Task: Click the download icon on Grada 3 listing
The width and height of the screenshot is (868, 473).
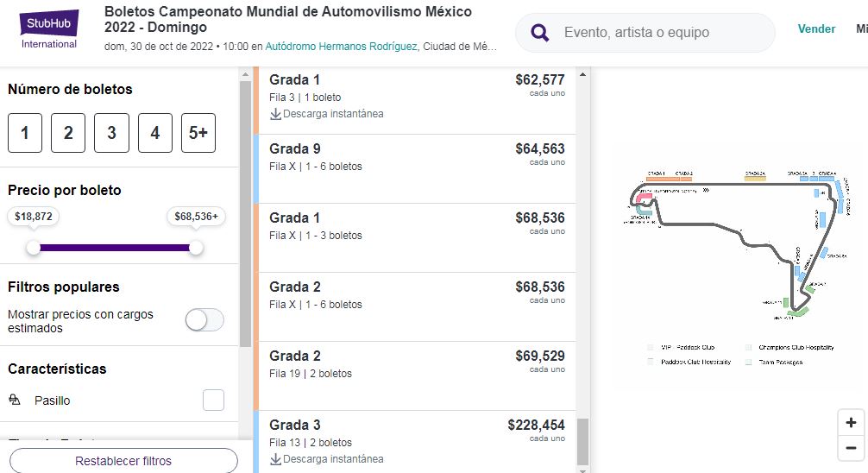Action: pyautogui.click(x=275, y=460)
